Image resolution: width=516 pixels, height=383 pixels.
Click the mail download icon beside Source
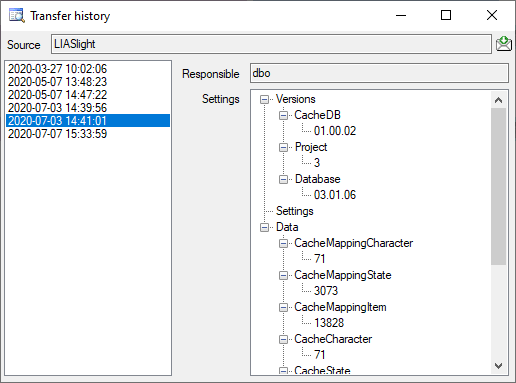click(504, 44)
